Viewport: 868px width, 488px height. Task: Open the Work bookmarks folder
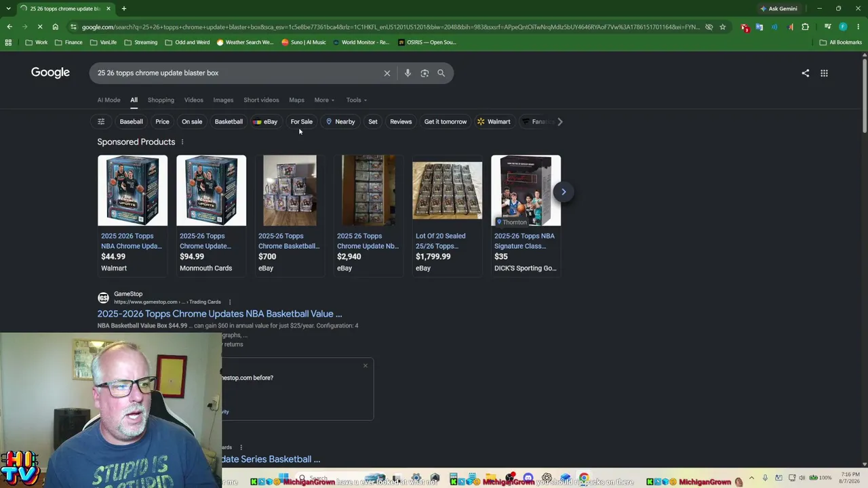pos(37,42)
